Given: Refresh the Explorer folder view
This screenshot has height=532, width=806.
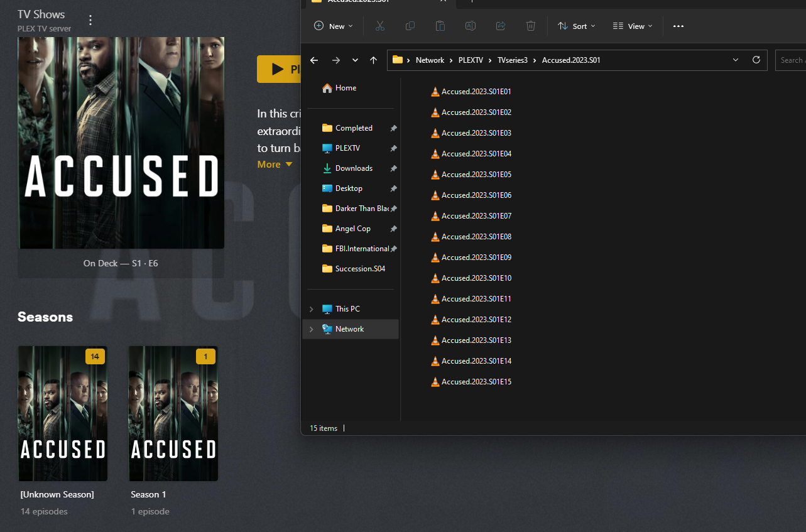Looking at the screenshot, I should coord(756,60).
